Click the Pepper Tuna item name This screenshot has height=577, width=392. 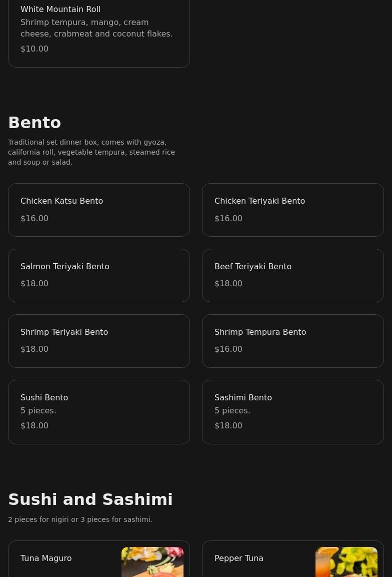(x=238, y=558)
